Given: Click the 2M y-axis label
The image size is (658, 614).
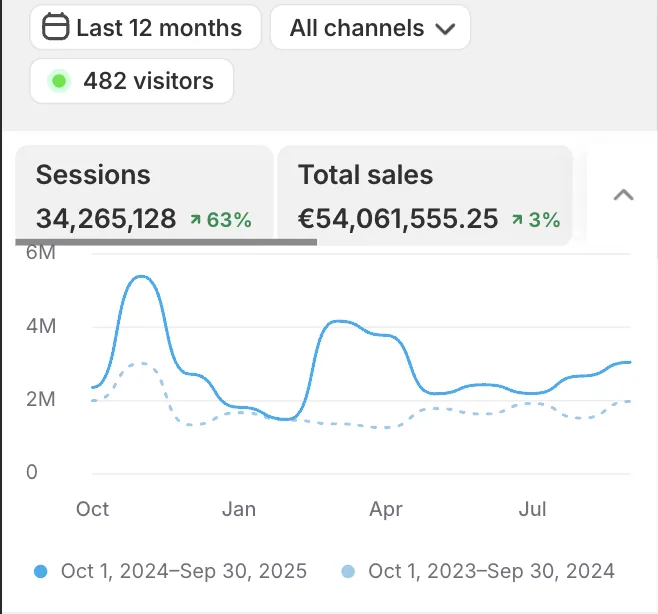Looking at the screenshot, I should [41, 399].
